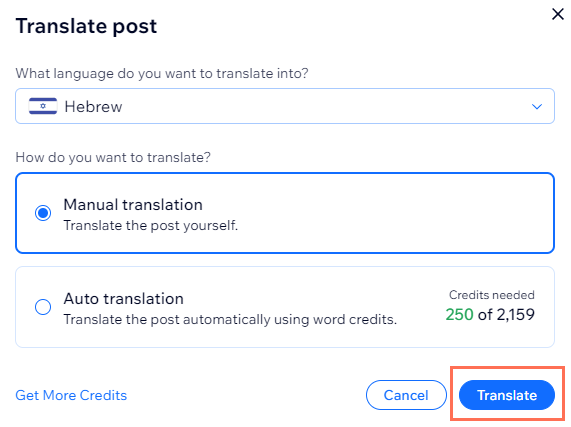Open the Hebrew language dropdown

(x=285, y=106)
